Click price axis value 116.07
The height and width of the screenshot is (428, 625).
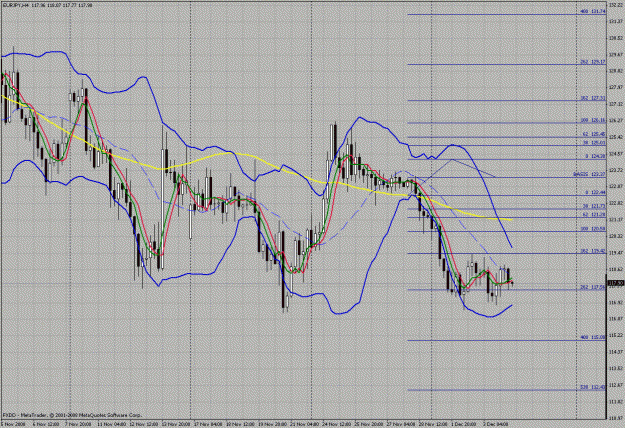point(616,318)
